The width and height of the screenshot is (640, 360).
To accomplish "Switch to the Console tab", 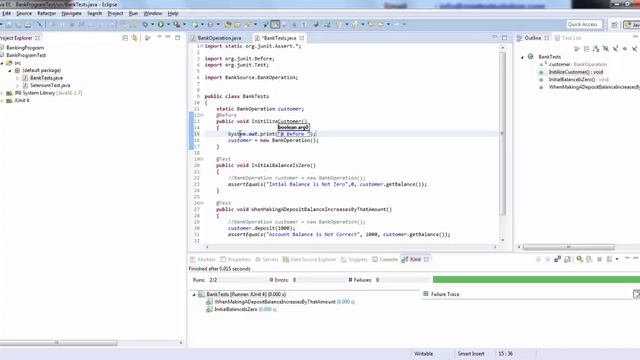I will pyautogui.click(x=388, y=260).
